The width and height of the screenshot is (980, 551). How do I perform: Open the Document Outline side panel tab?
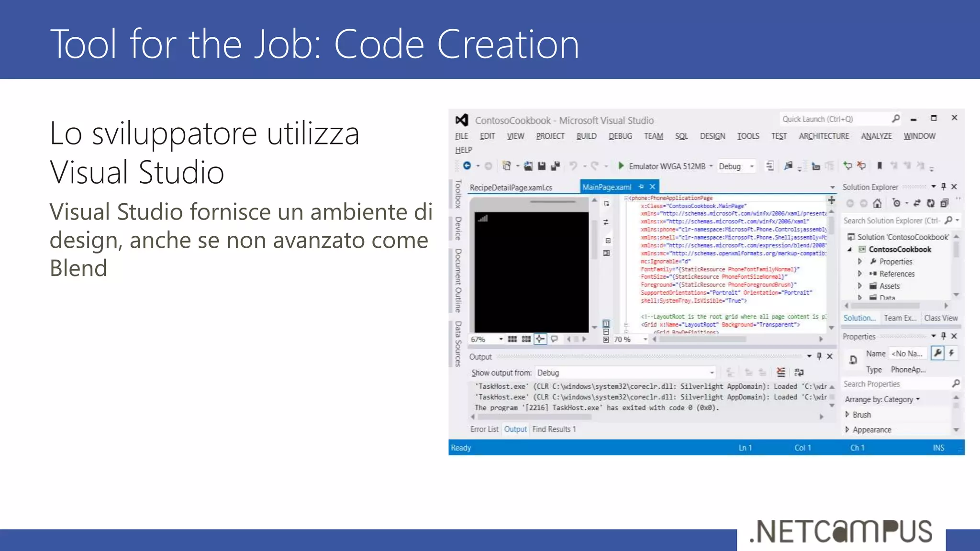click(458, 280)
